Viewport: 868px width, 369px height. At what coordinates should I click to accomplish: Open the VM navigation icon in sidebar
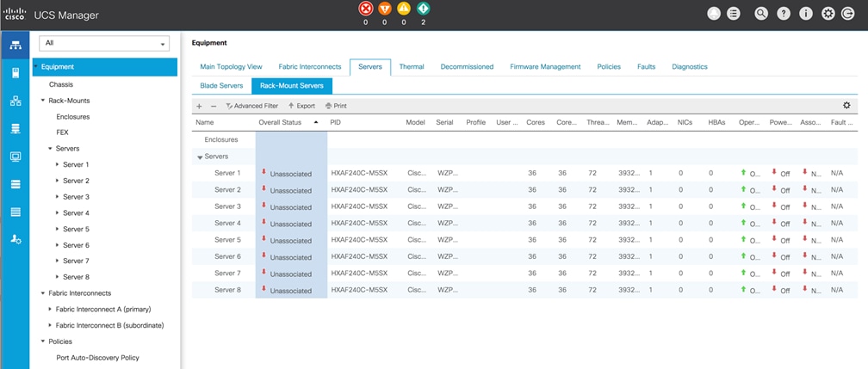(15, 156)
